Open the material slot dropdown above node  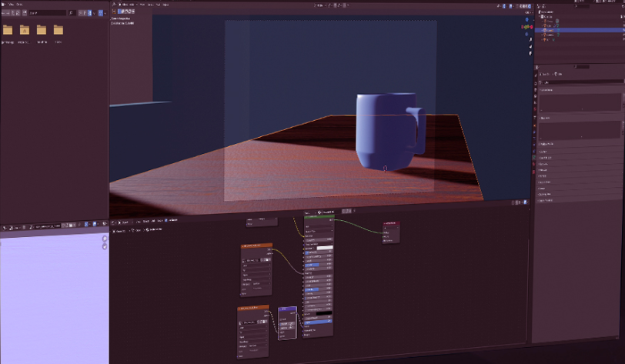309,212
